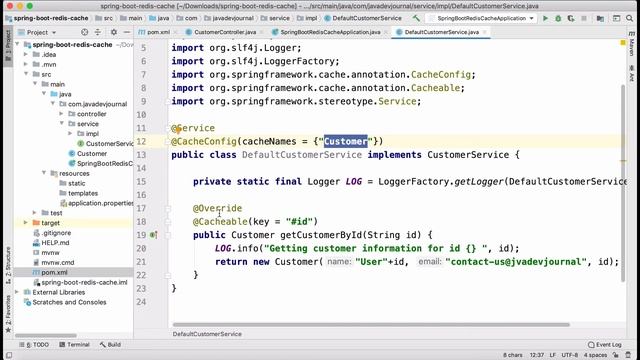This screenshot has height=360, width=640.
Task: Switch to SpringBootRedisCacheApplication.java tab
Action: click(330, 32)
